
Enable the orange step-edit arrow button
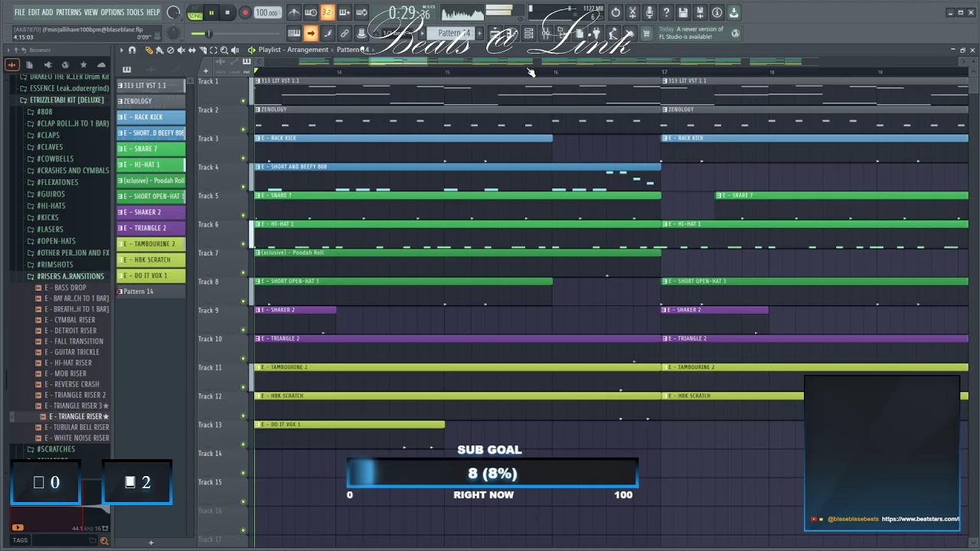(310, 33)
